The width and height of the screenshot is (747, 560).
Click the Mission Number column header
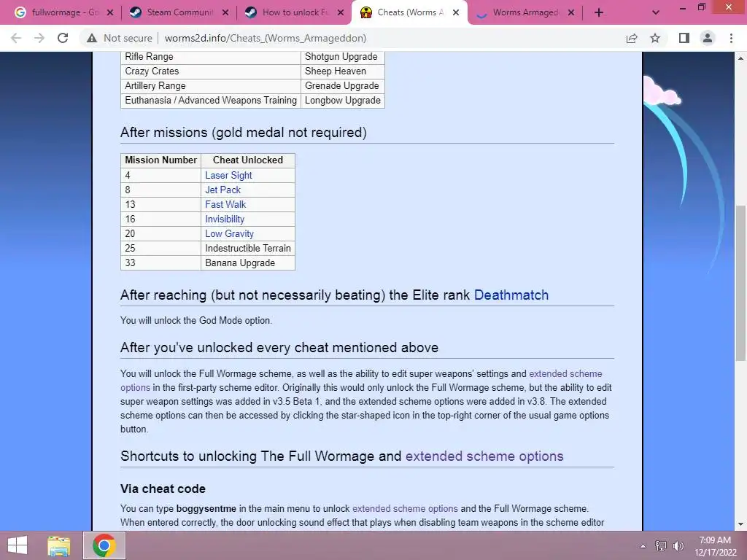point(161,160)
